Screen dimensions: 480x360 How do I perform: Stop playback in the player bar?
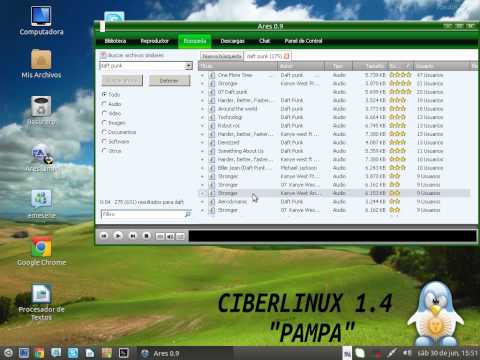click(146, 236)
